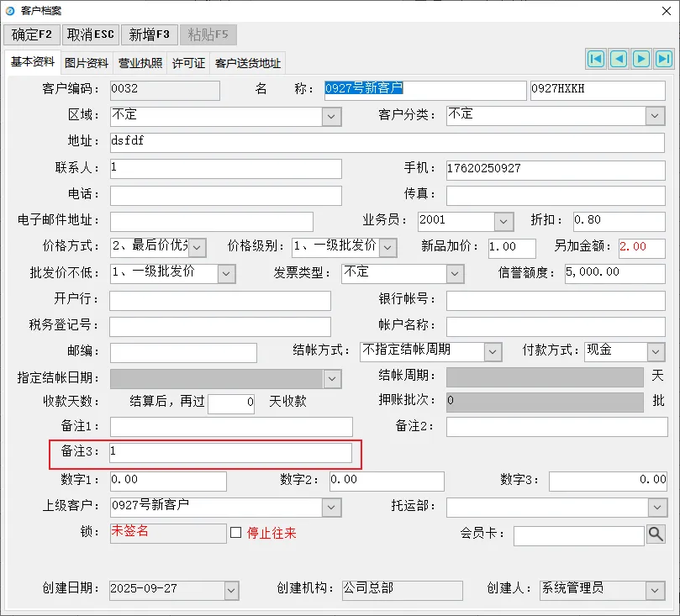Click the 新增F3 button
Screen dimensions: 680x616
(x=150, y=34)
